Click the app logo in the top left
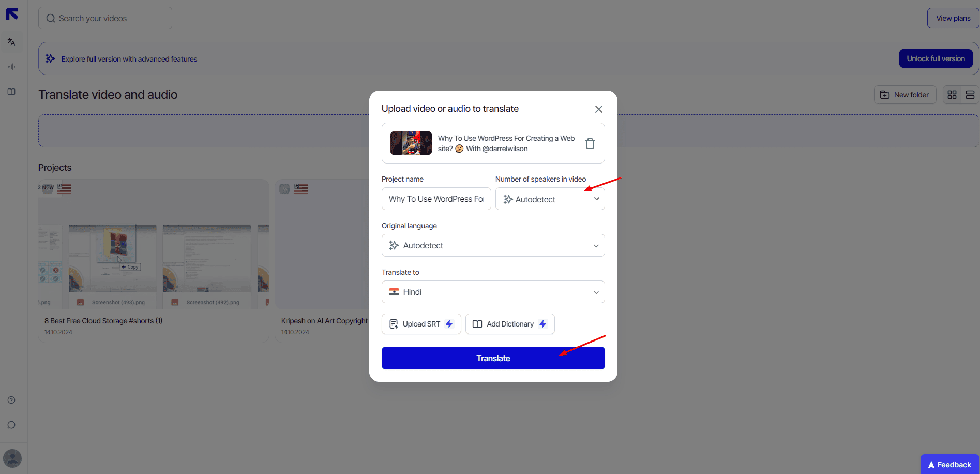The width and height of the screenshot is (980, 474). tap(12, 14)
